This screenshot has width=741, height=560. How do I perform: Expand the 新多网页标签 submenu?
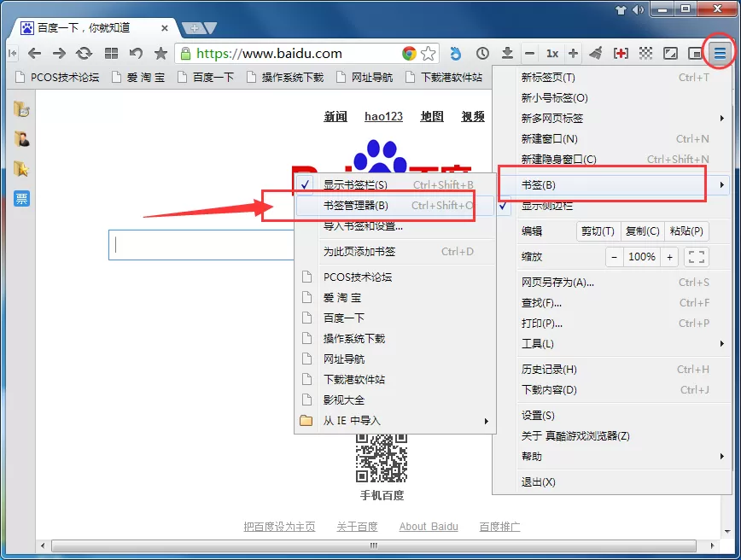click(x=612, y=118)
